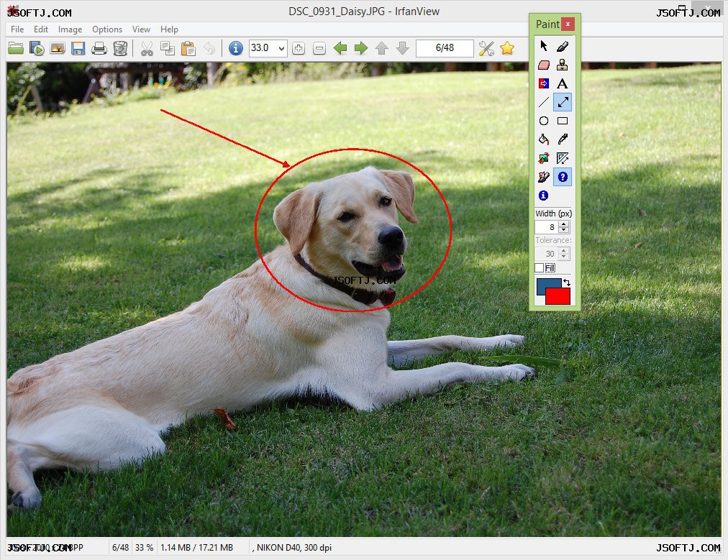Jump to the last image with the gray down arrow
The image size is (728, 560).
(x=403, y=48)
